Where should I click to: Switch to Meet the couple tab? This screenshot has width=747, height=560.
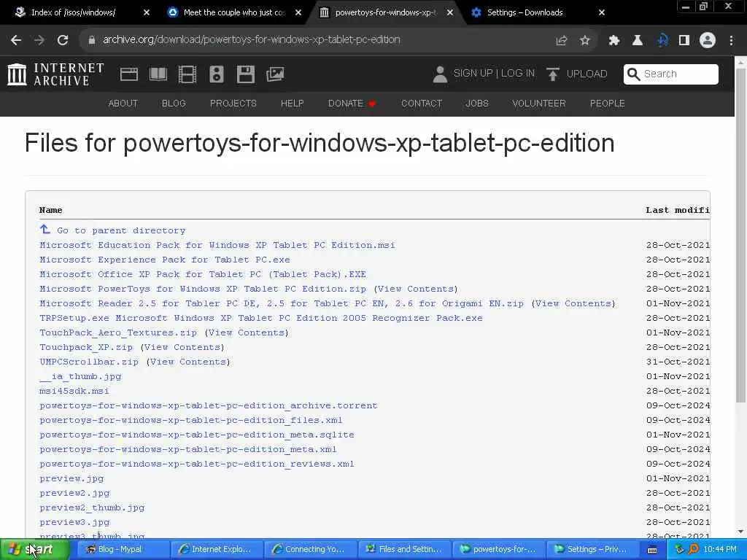(x=233, y=12)
